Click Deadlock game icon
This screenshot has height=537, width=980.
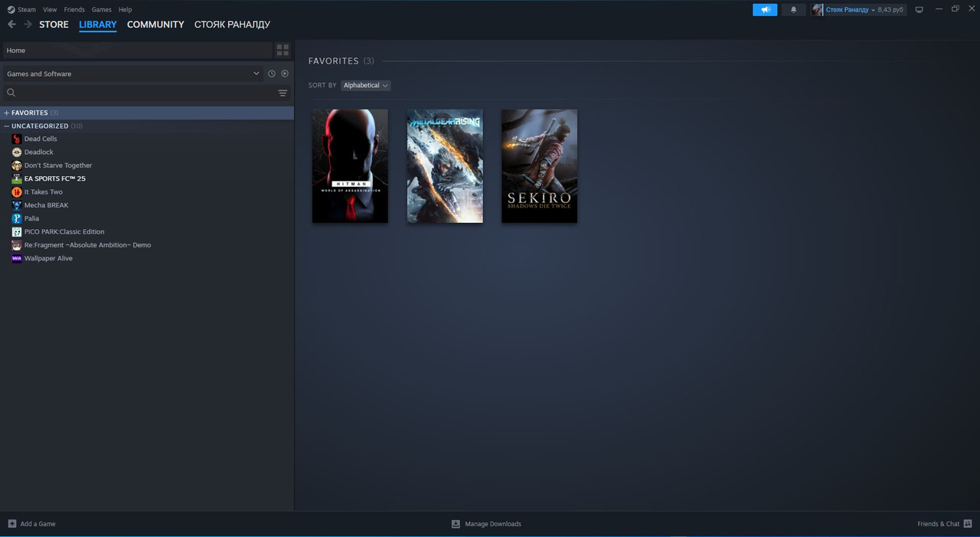[17, 152]
